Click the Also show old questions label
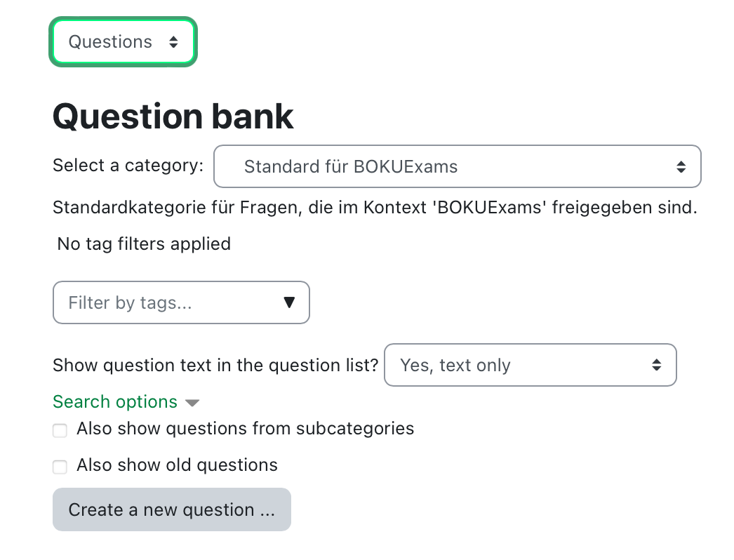 coord(177,465)
